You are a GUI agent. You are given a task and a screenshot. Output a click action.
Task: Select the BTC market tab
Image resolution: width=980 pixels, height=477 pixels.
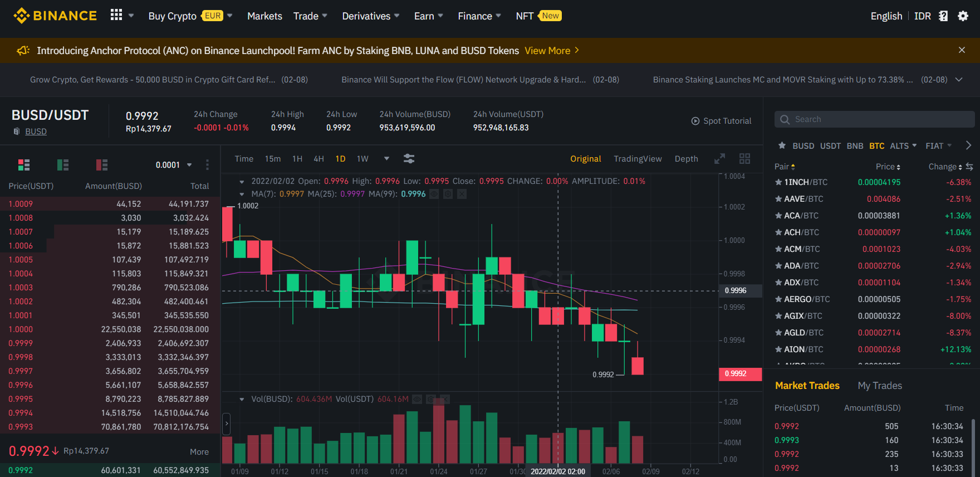[877, 146]
